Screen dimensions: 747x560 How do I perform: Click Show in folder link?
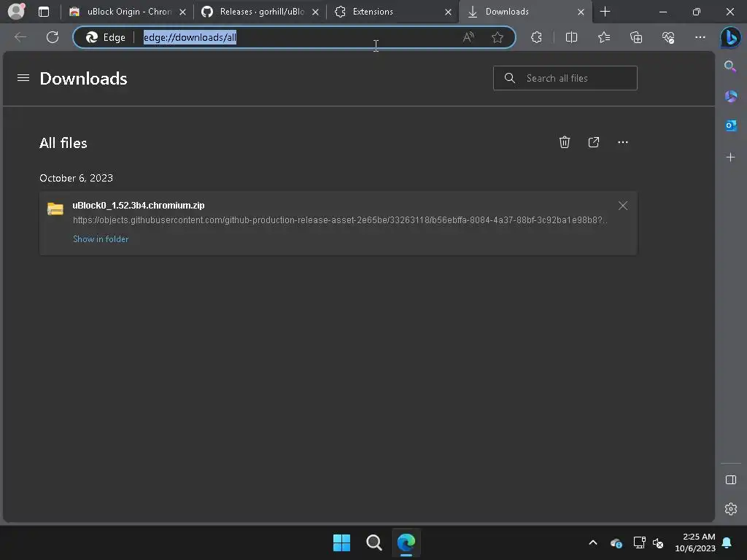pyautogui.click(x=101, y=239)
